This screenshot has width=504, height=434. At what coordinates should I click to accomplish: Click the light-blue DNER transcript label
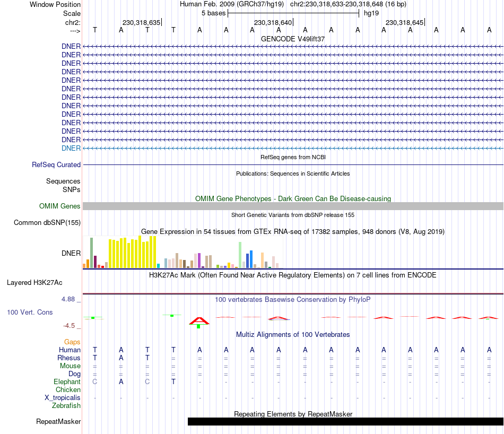tap(71, 148)
